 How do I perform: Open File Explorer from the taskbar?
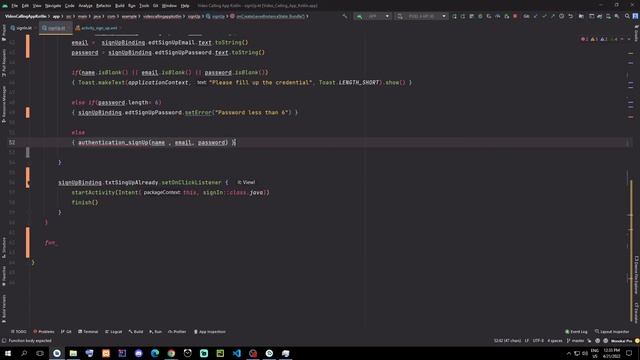click(73, 353)
